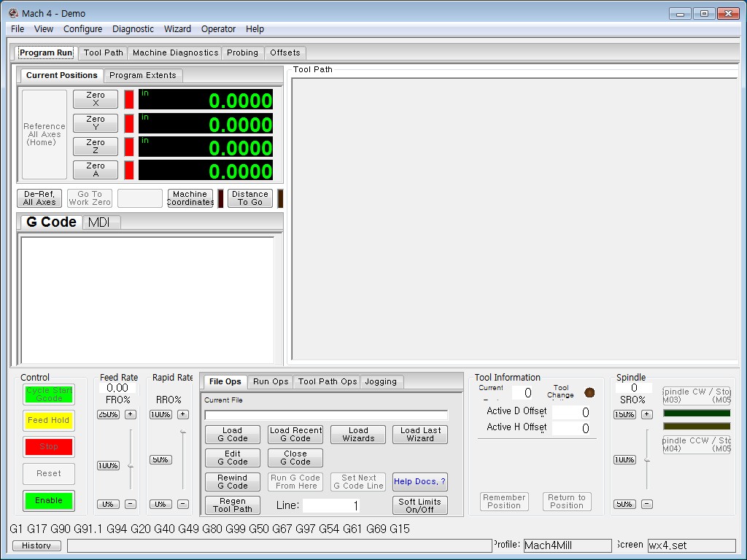The height and width of the screenshot is (560, 747).
Task: Click the red X axis home indicator LED
Action: 128,99
